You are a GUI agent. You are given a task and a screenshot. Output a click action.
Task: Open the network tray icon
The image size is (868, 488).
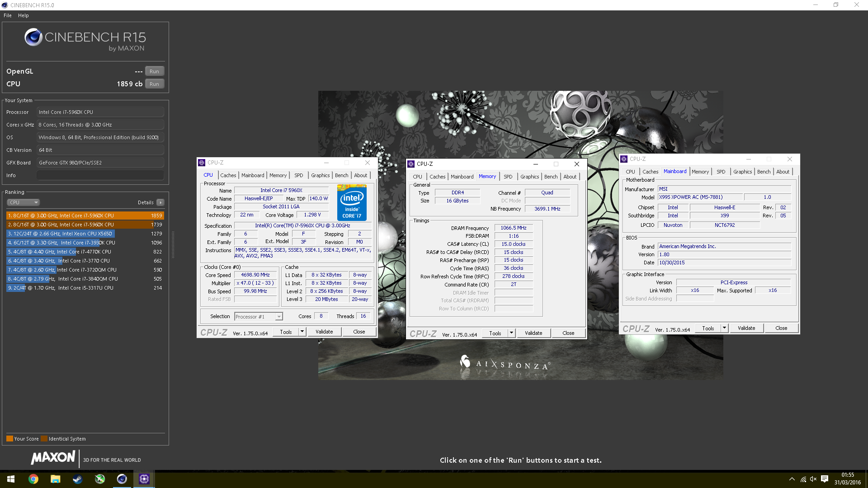(x=803, y=479)
